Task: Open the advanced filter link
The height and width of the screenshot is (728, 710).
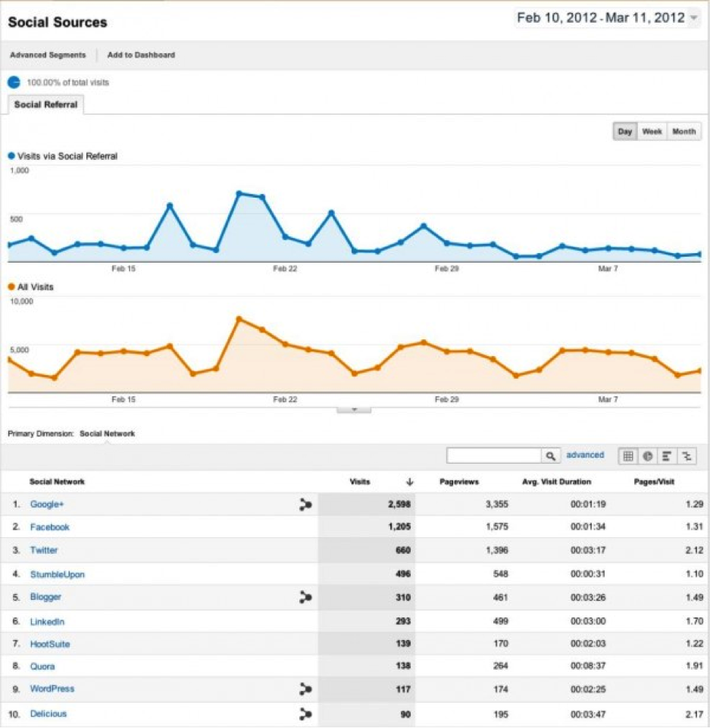Action: click(585, 455)
